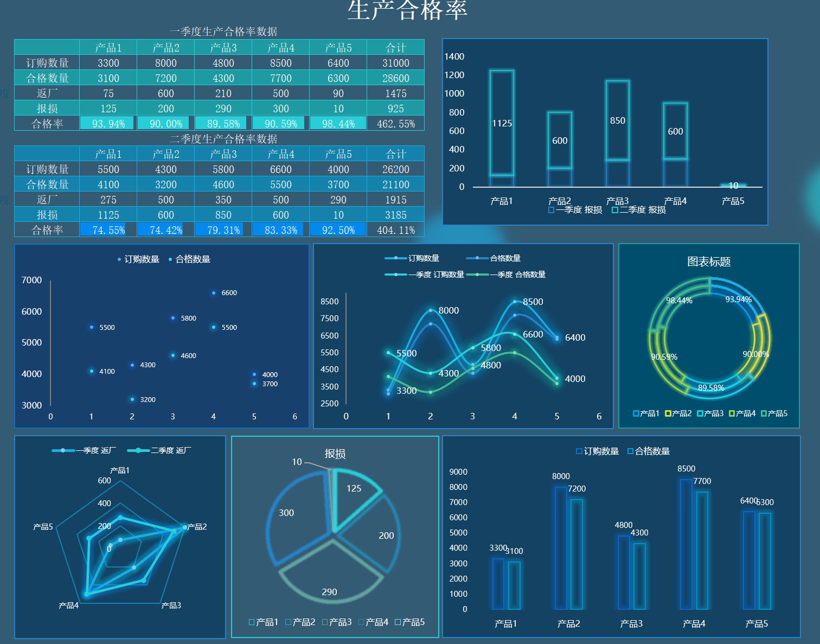Click the 图表标题 donut chart title
The image size is (820, 644).
(x=709, y=262)
